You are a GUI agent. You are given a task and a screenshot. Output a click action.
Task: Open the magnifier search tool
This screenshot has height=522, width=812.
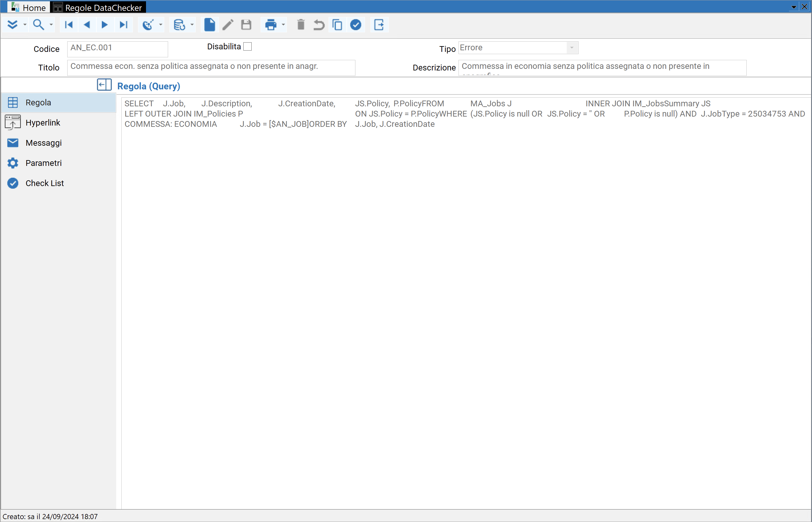tap(38, 25)
